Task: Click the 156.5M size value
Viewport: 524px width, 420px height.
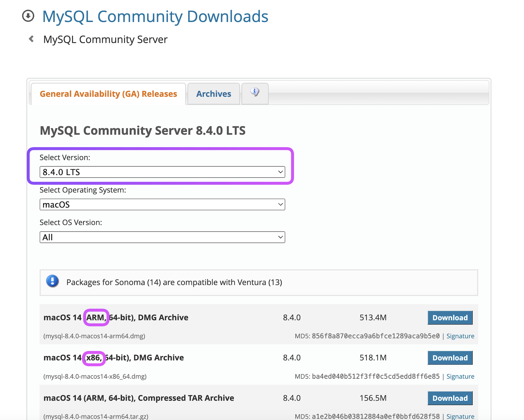Action: pos(373,398)
